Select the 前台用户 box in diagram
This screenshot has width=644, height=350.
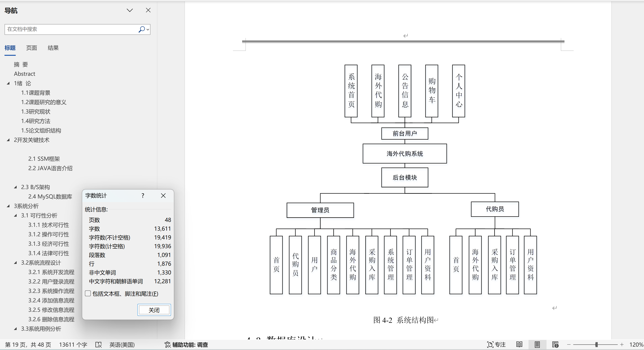click(405, 134)
